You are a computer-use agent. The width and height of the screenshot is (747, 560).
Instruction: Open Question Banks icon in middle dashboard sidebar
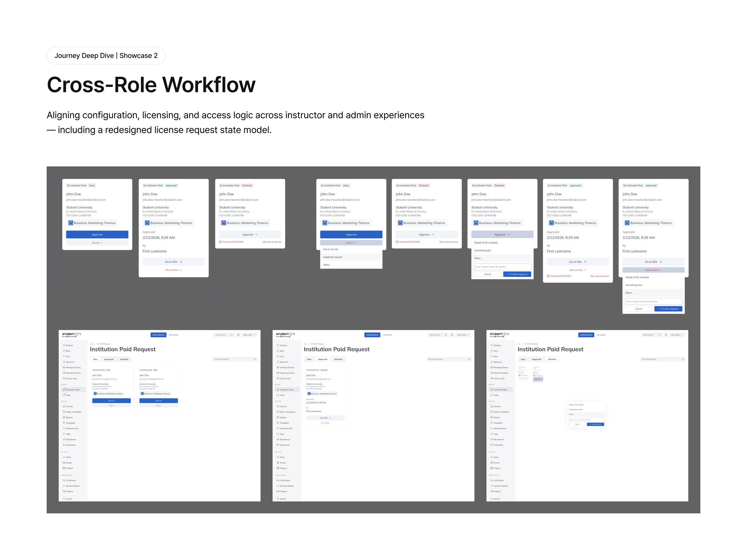pos(278,486)
